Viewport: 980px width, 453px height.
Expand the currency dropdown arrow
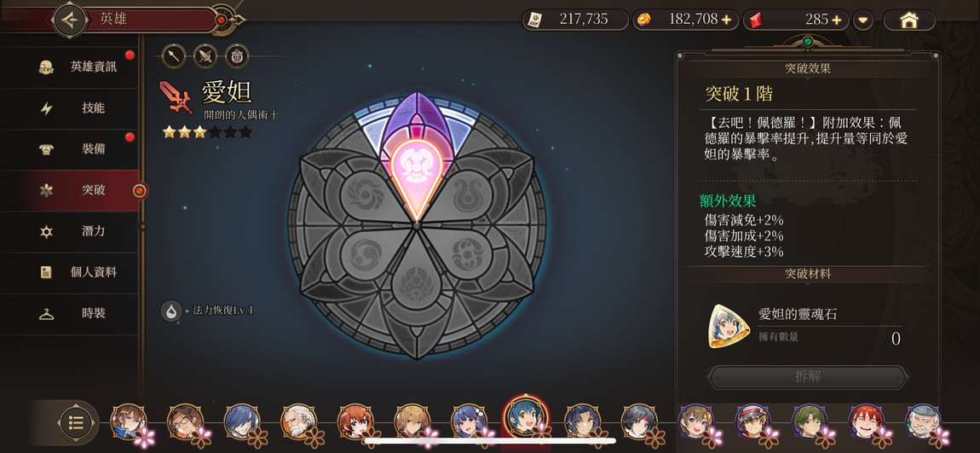pyautogui.click(x=863, y=20)
